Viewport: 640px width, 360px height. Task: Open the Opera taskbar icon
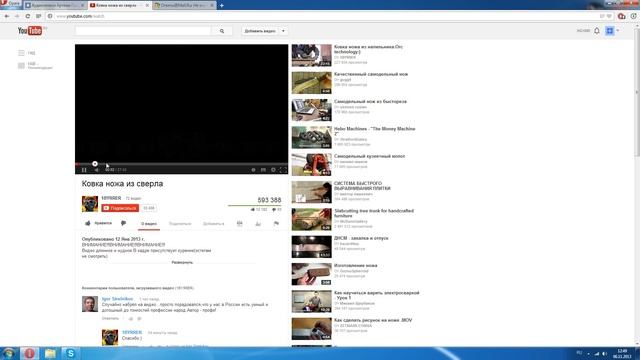[29, 353]
